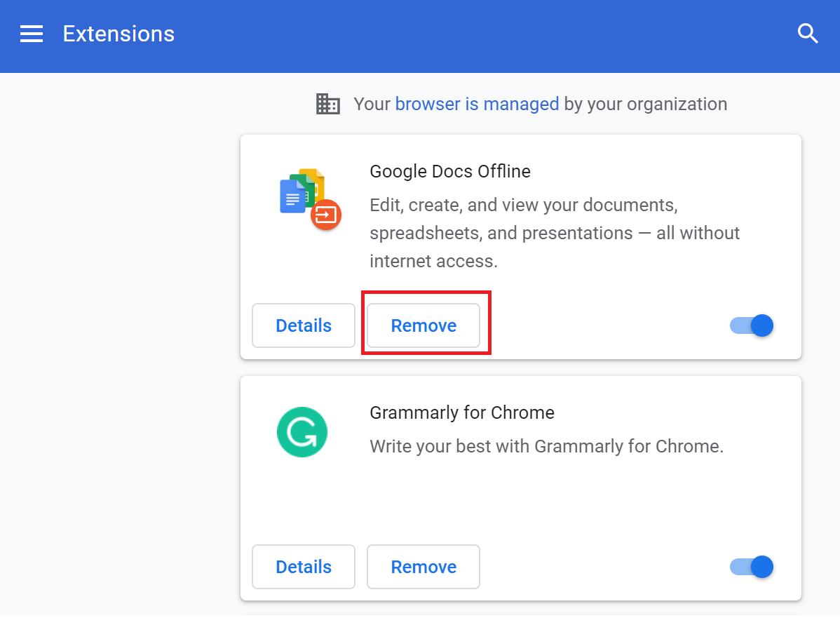Click the organization building icon
This screenshot has height=618, width=840.
[327, 104]
